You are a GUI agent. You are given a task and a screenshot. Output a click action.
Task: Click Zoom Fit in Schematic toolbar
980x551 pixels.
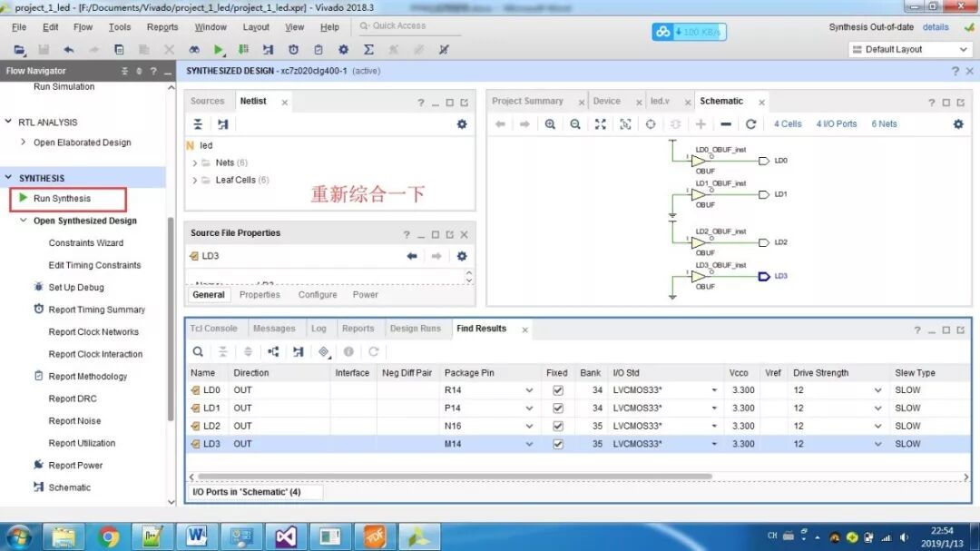[600, 123]
